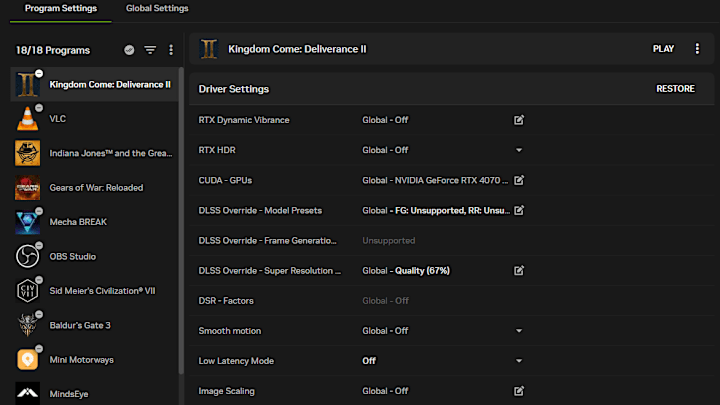Select Mecha BREAK in the programs list
The image size is (720, 405).
click(x=94, y=222)
